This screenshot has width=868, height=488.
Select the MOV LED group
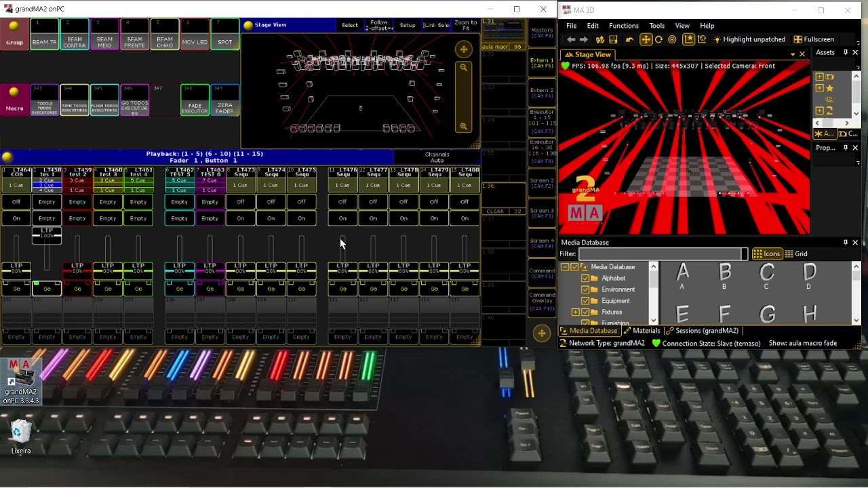tap(195, 35)
